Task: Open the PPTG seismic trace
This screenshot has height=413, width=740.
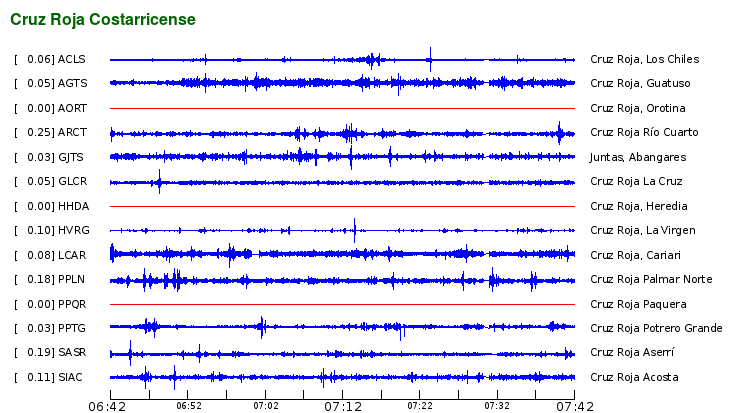Action: coord(343,327)
